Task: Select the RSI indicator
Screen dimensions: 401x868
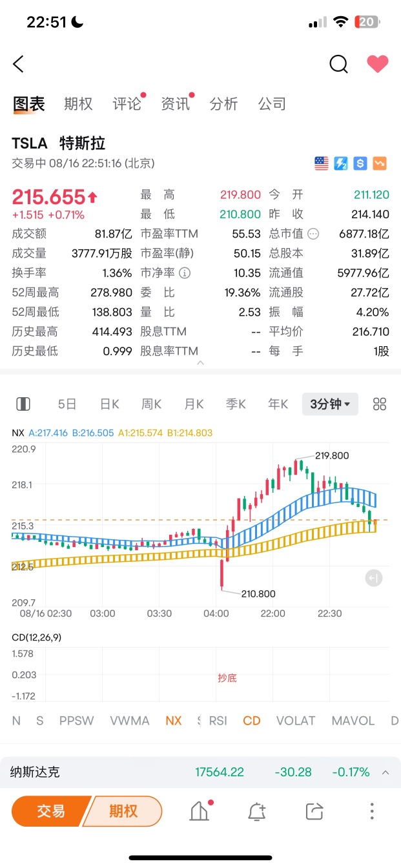Action: click(x=218, y=721)
